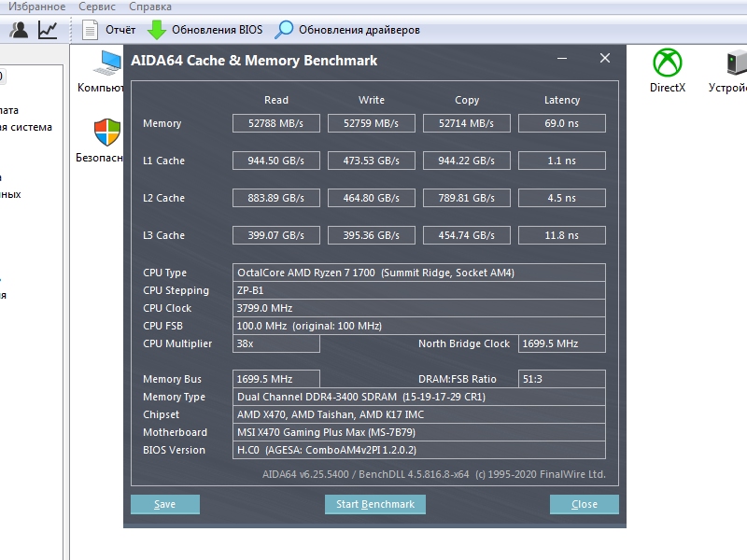747x560 pixels.
Task: Open Отчёт report label
Action: click(x=120, y=30)
